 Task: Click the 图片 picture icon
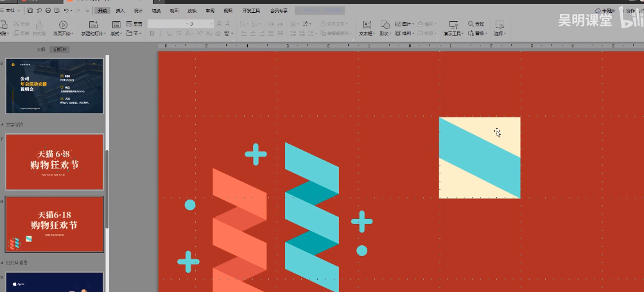click(398, 24)
